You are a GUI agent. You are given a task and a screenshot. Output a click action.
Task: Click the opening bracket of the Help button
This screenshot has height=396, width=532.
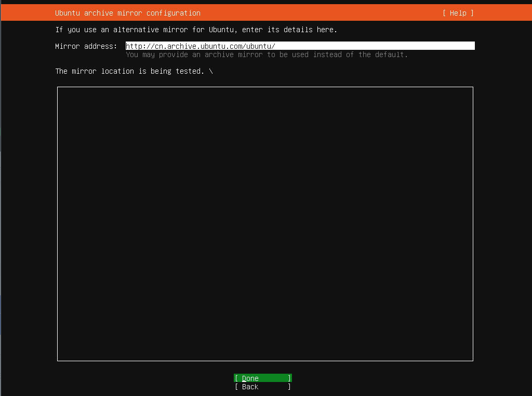point(445,13)
